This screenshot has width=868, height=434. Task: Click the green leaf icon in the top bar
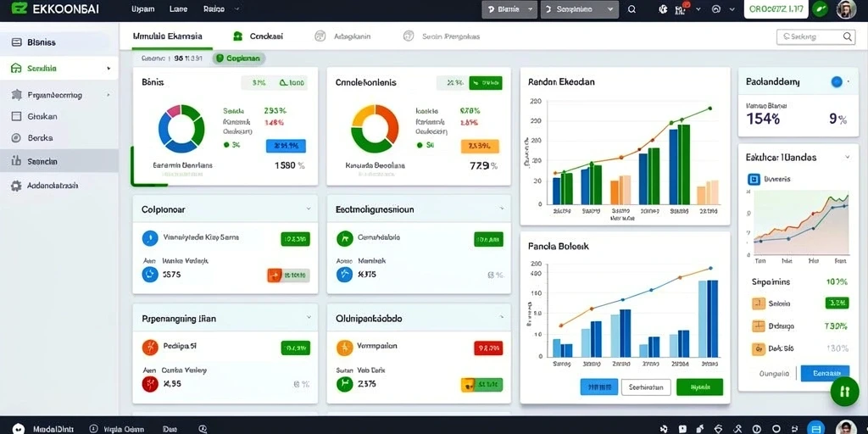(x=820, y=9)
